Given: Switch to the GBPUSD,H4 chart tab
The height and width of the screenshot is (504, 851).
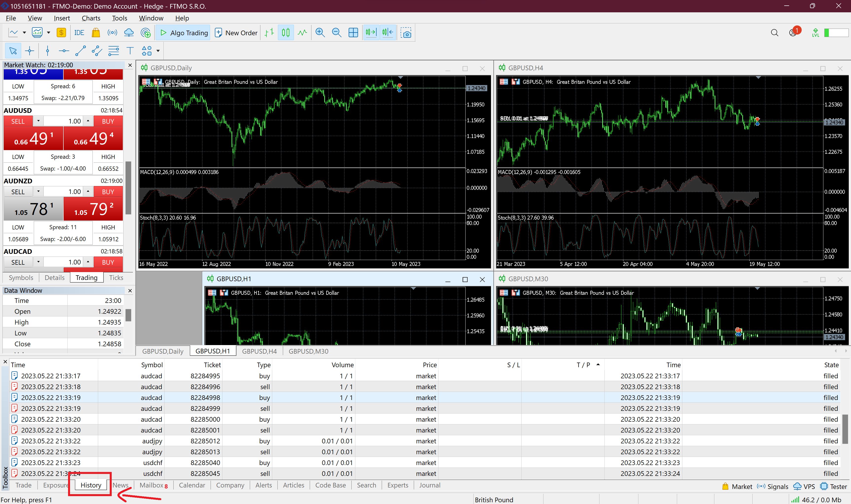Looking at the screenshot, I should pos(259,351).
